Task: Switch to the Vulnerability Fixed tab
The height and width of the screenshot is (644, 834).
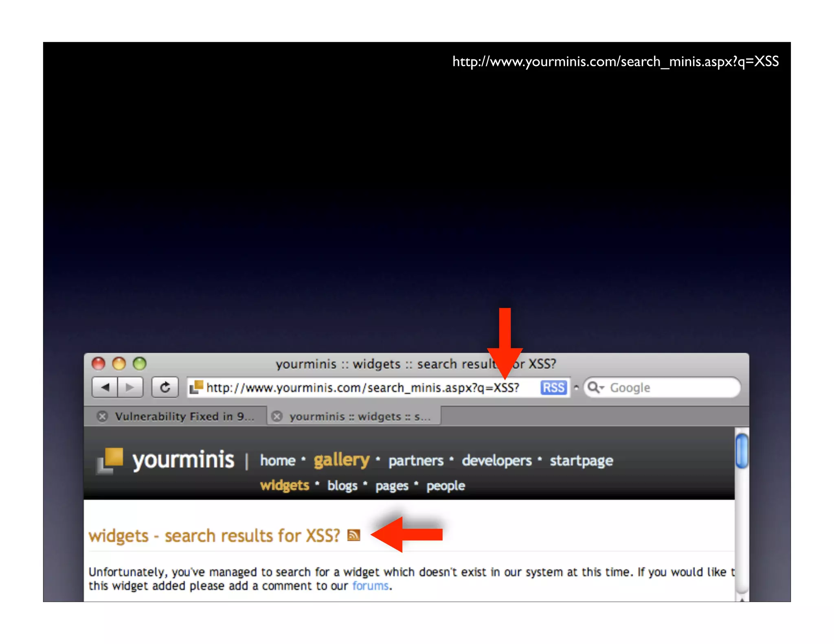Action: pos(184,416)
